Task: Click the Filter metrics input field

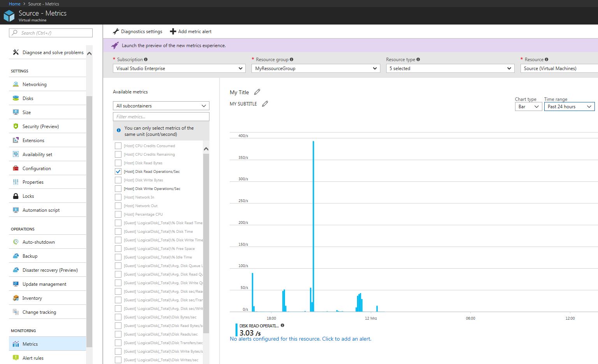Action: [161, 116]
